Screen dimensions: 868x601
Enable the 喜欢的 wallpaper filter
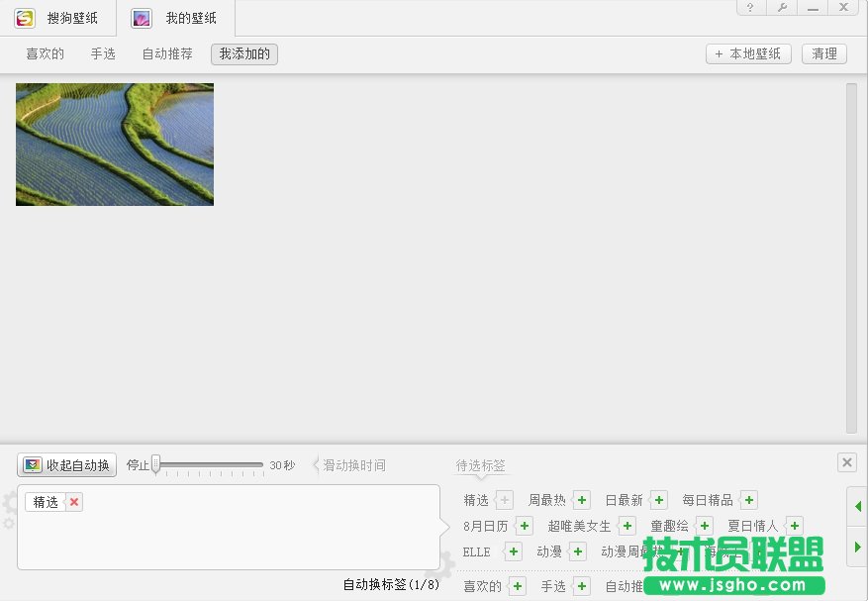click(44, 53)
